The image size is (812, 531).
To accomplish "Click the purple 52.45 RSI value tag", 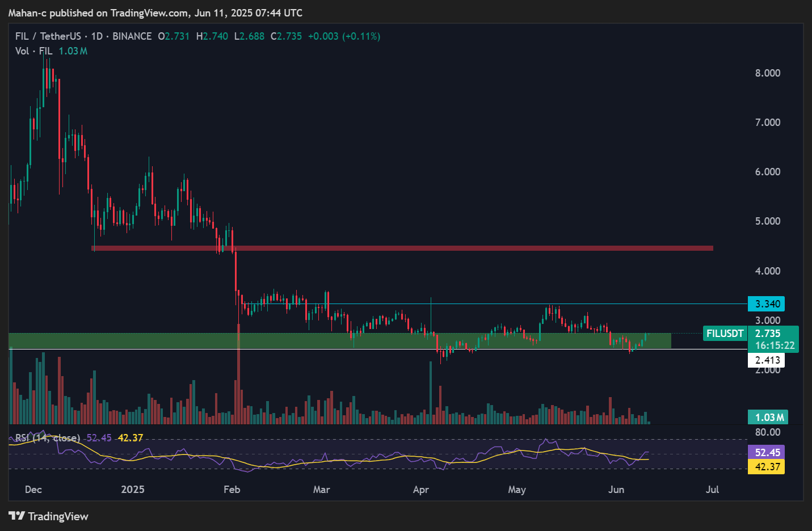I will click(767, 452).
